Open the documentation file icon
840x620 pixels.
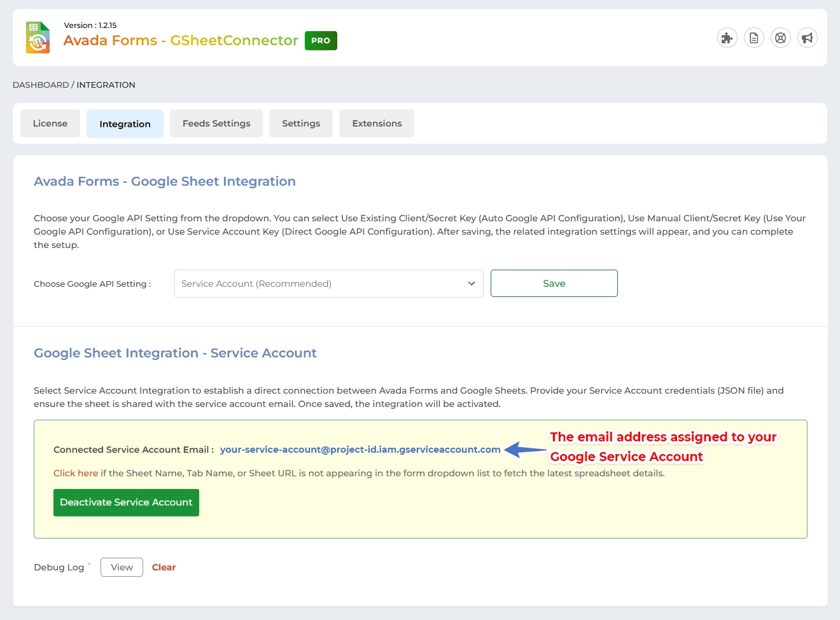[x=753, y=38]
